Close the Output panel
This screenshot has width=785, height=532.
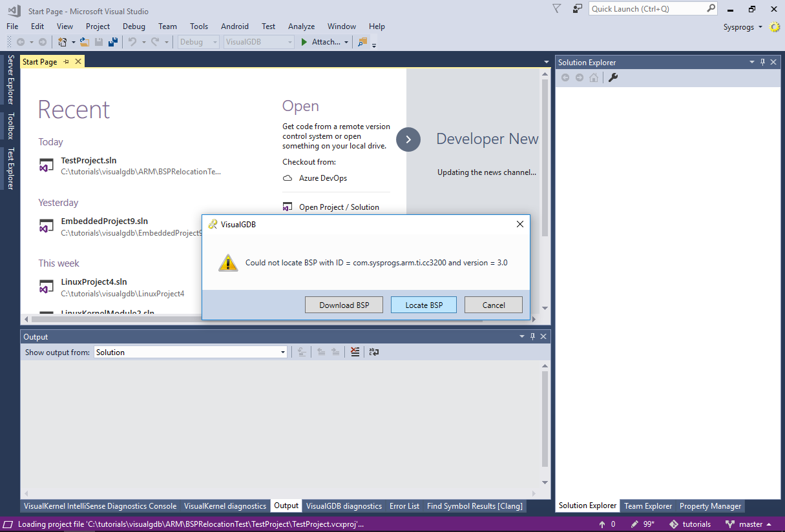coord(543,336)
